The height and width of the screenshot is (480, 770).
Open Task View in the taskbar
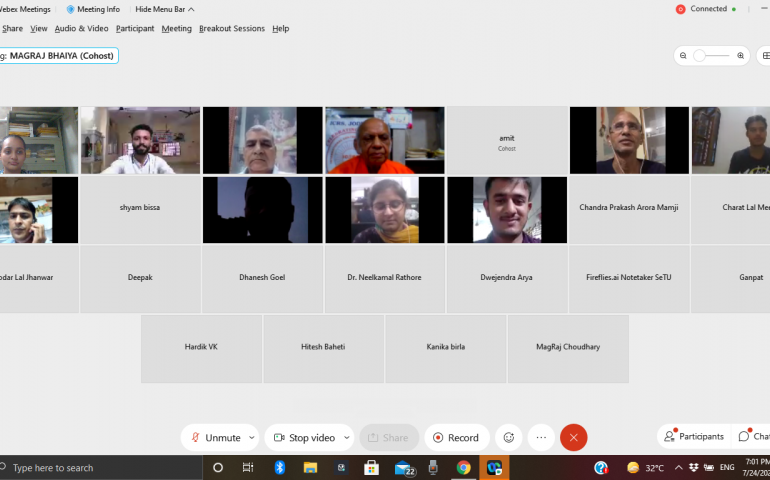248,467
